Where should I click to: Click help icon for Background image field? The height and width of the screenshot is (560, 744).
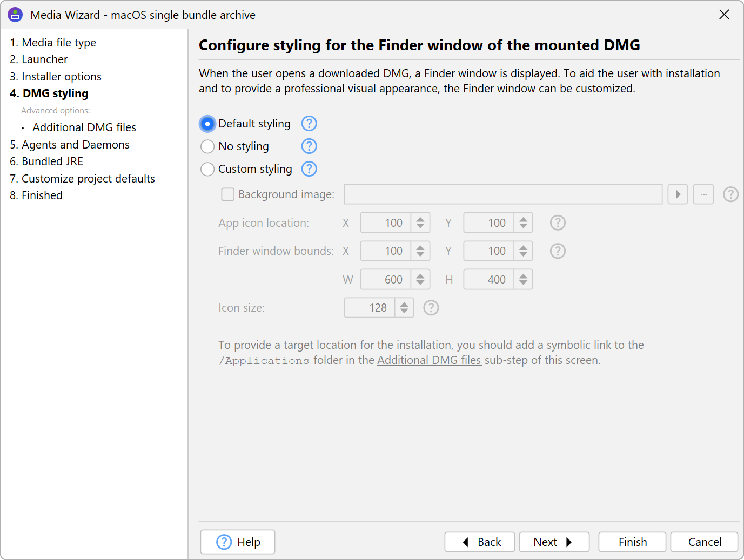[730, 194]
